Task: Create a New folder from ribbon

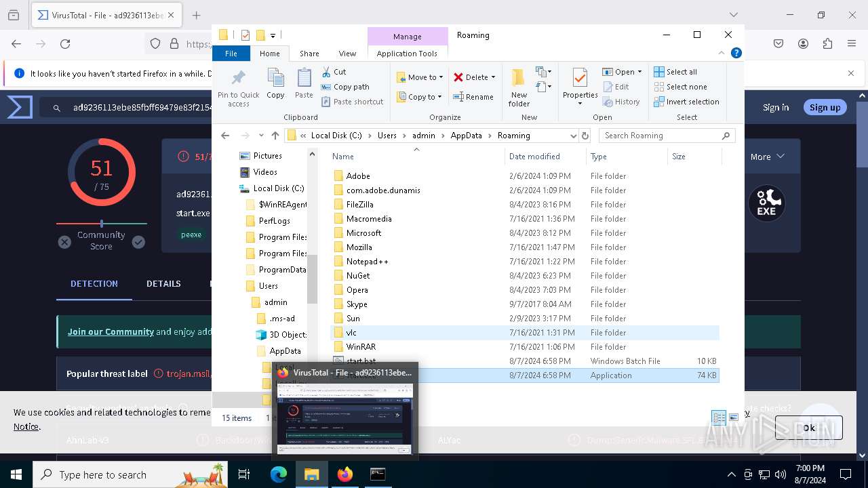Action: coord(519,88)
